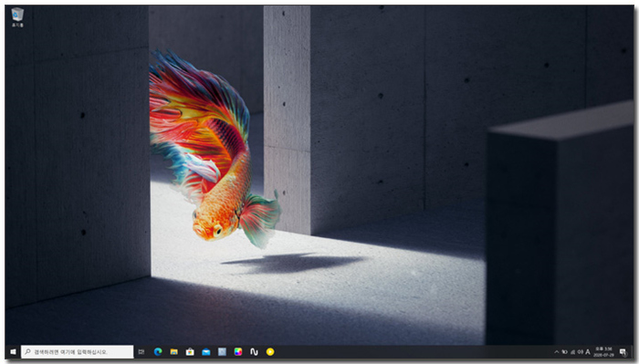Open the clock and date calendar flyout
The width and height of the screenshot is (639, 364).
[x=604, y=352]
